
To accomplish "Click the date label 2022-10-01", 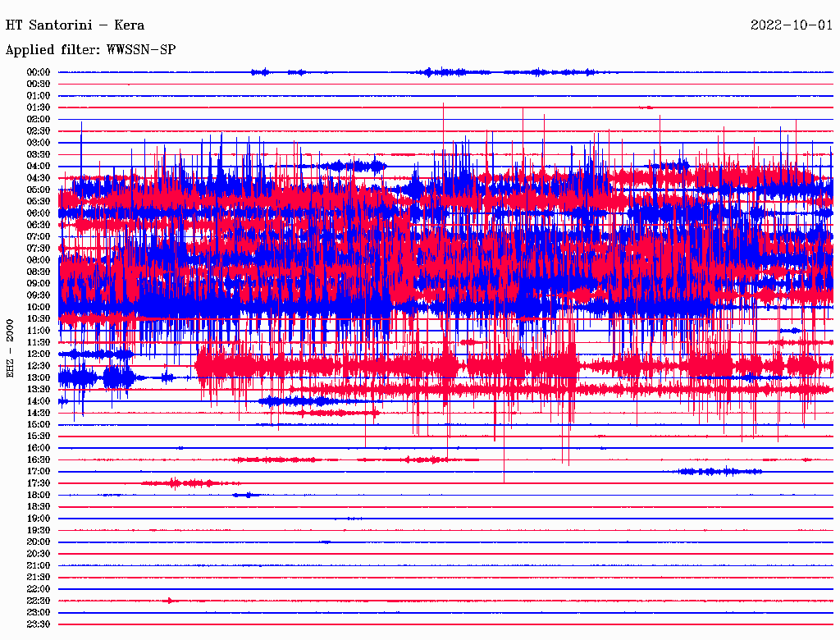I will (x=792, y=25).
